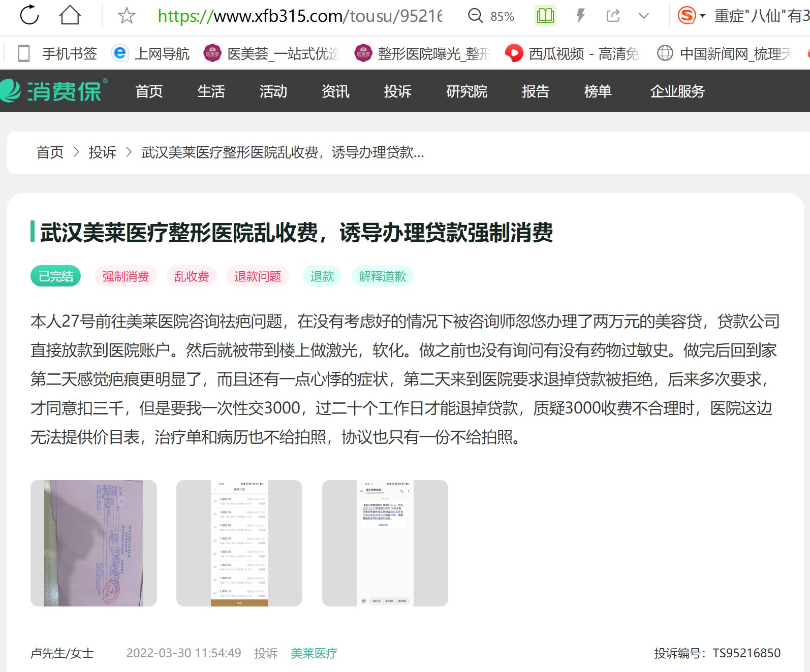Open the 手机书签 bookmark
The width and height of the screenshot is (810, 672).
tap(57, 53)
